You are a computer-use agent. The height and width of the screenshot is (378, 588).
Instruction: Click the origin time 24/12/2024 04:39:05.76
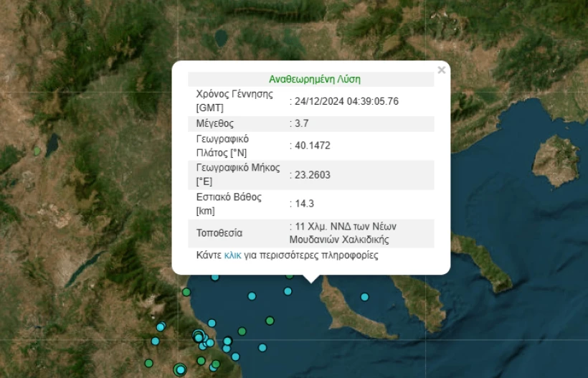click(x=346, y=101)
